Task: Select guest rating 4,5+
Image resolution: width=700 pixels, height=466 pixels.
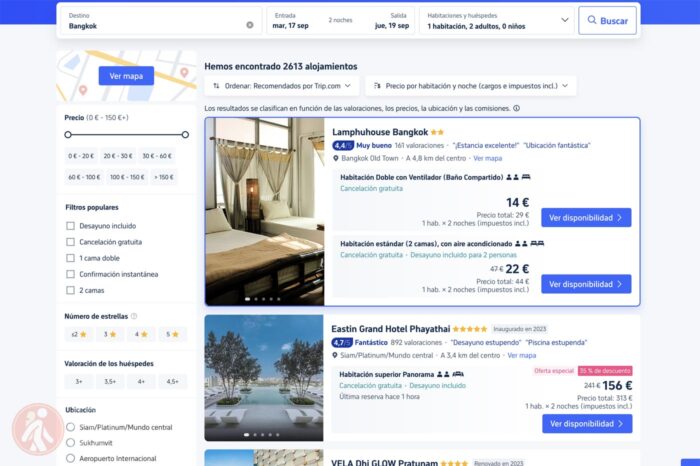Action: tap(173, 382)
